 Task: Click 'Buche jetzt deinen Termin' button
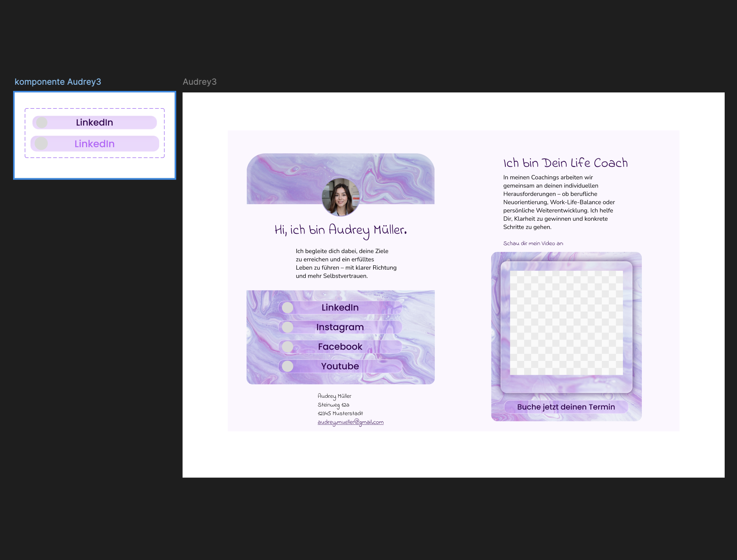[566, 407]
